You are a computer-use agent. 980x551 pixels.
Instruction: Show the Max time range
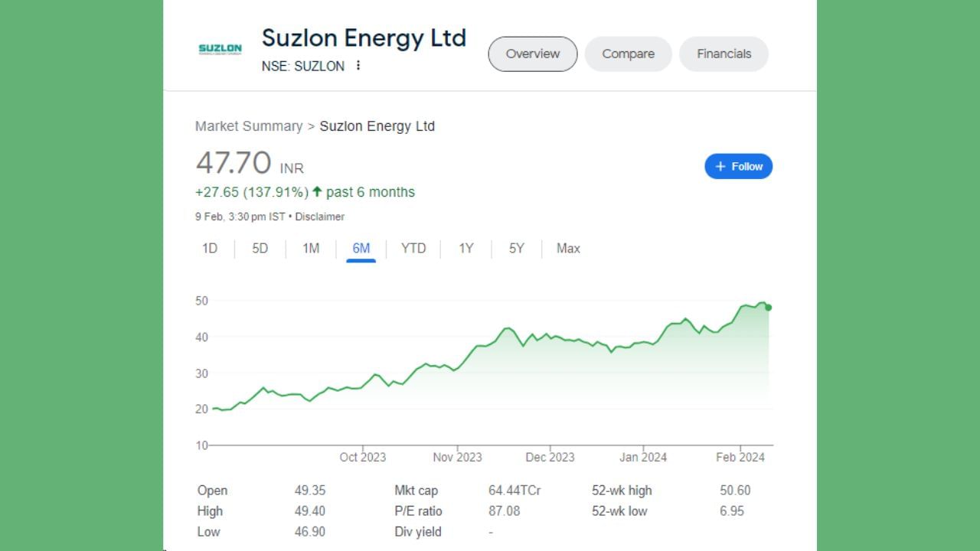tap(568, 248)
